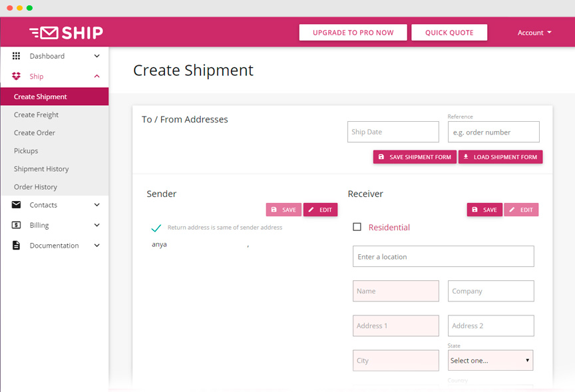The width and height of the screenshot is (575, 392).
Task: Click the Billing dollar icon
Action: click(x=16, y=225)
